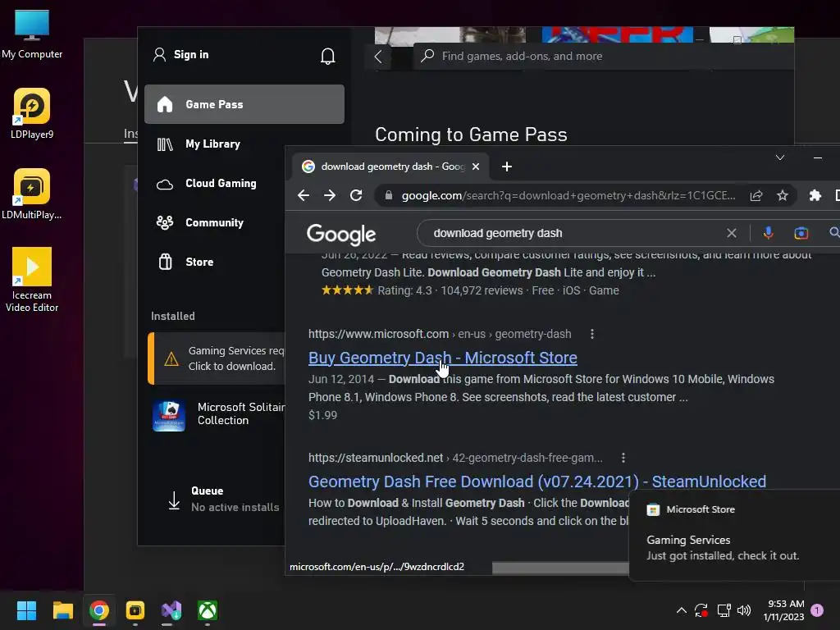840x630 pixels.
Task: Open volume control in system tray
Action: pos(743,610)
